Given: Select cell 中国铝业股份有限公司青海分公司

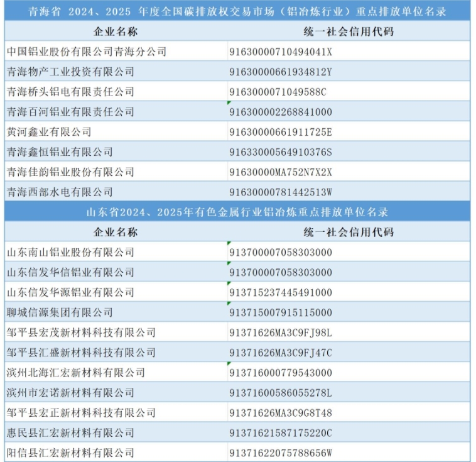Looking at the screenshot, I should click(116, 52).
